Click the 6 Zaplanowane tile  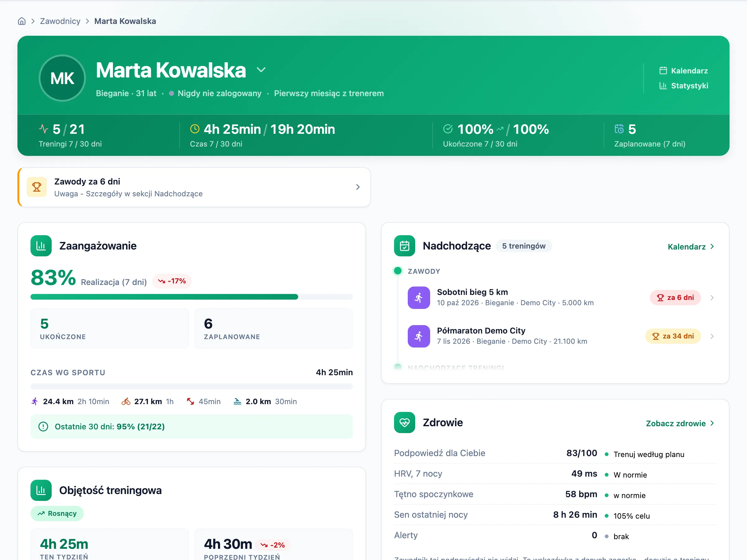click(x=274, y=329)
